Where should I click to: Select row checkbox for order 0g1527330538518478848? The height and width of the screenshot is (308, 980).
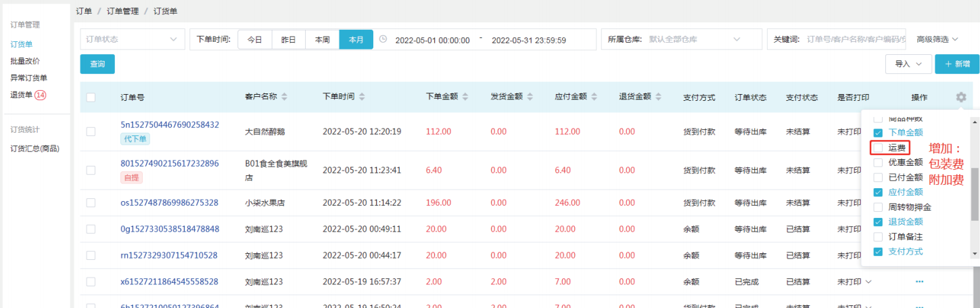pos(91,229)
